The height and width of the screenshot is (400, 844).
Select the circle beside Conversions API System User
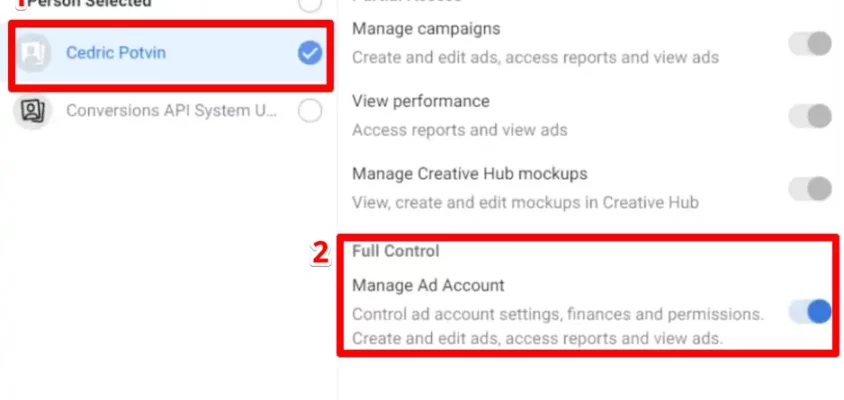(310, 110)
